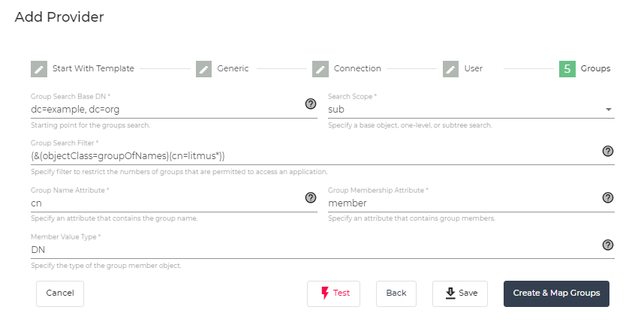Cancel adding the provider
644x331 pixels.
coord(60,293)
